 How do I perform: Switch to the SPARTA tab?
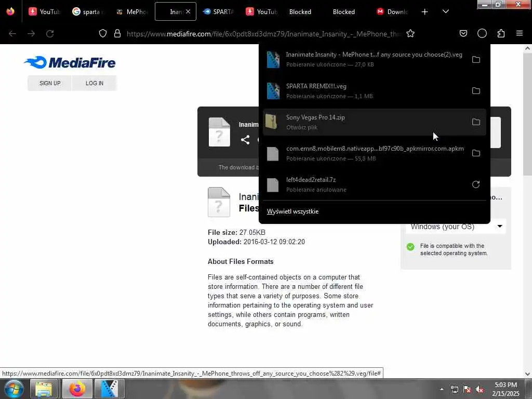pyautogui.click(x=218, y=11)
